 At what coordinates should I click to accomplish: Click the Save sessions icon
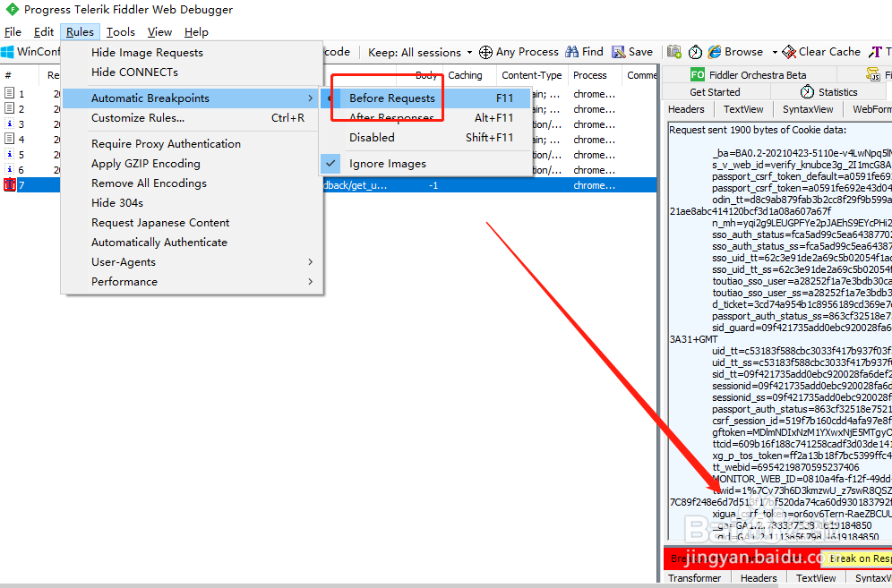618,52
